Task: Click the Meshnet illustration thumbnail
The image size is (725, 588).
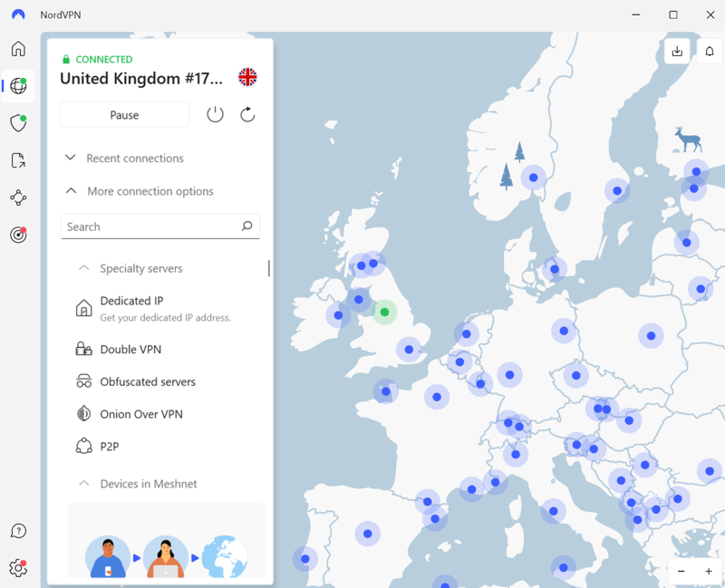Action: pyautogui.click(x=167, y=540)
